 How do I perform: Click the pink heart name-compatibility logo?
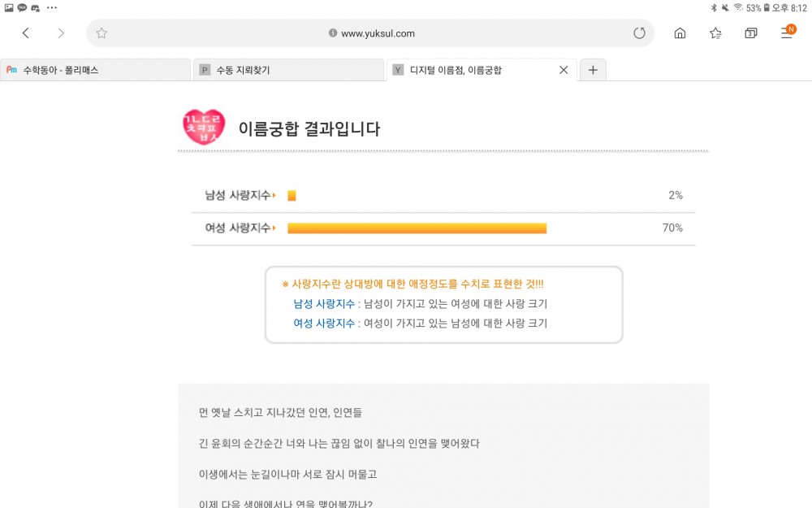tap(204, 127)
